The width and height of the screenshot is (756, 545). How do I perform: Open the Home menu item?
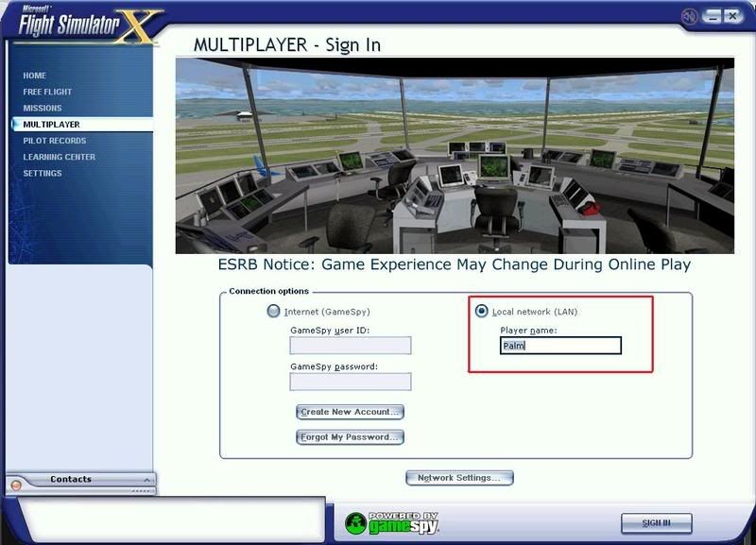coord(34,76)
